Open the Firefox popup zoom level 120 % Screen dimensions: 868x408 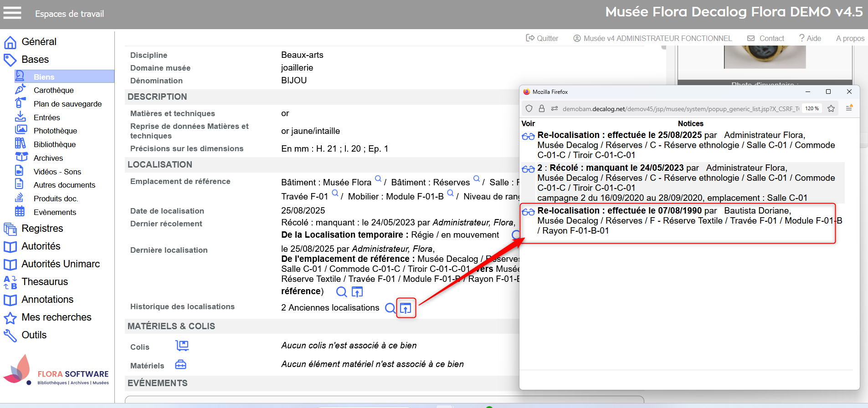click(x=812, y=108)
